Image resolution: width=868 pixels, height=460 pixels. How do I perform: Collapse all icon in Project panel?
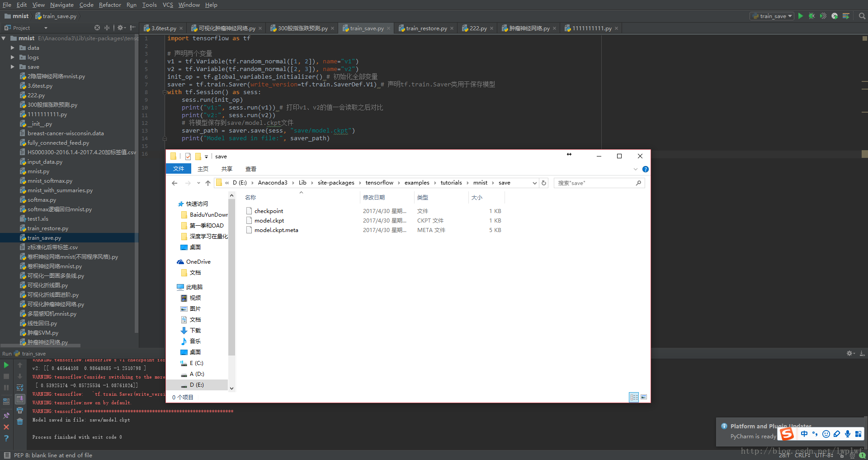107,28
